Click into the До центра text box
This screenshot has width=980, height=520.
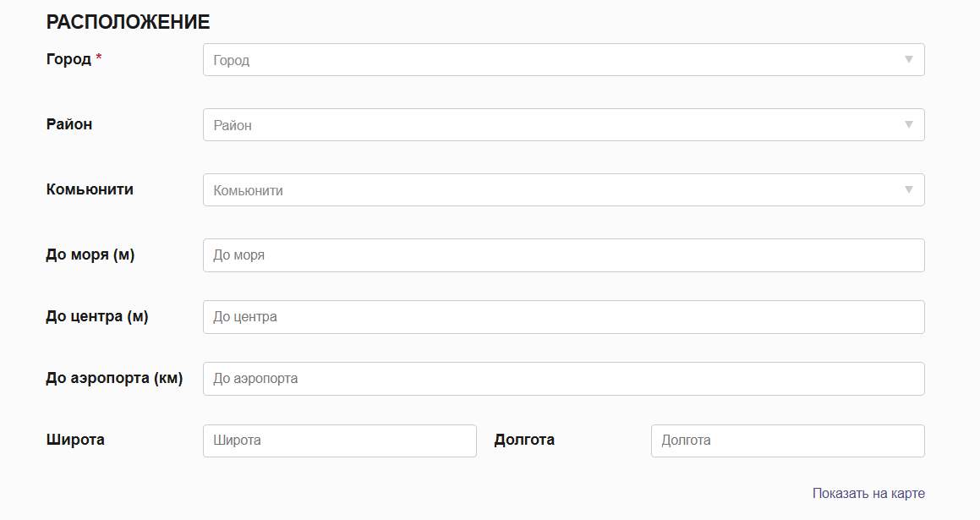coord(563,317)
